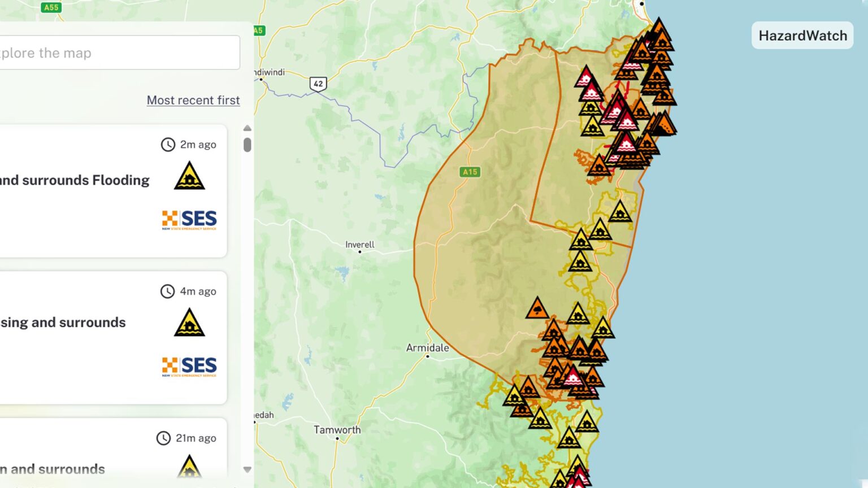
Task: Click the orange landslip marker on the coastline
Action: pos(664,124)
